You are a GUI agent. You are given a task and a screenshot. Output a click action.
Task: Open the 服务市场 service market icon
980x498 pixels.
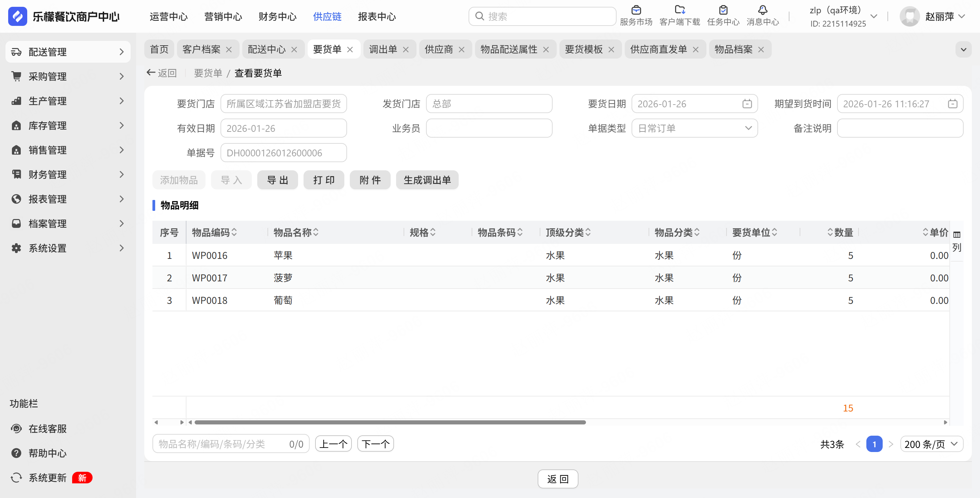pos(636,11)
